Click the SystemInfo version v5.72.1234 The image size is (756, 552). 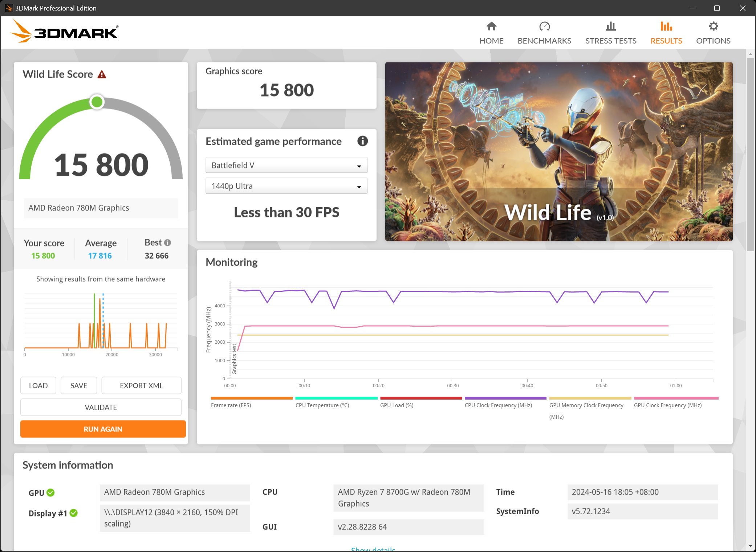pyautogui.click(x=643, y=511)
